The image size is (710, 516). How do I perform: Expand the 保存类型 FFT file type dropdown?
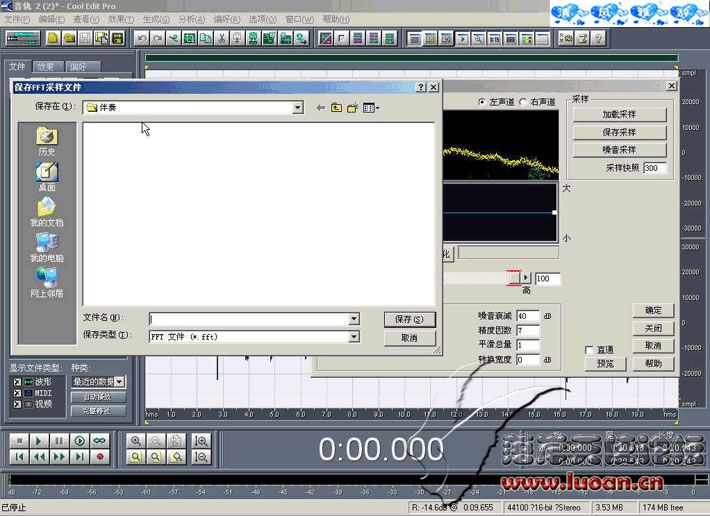click(354, 337)
